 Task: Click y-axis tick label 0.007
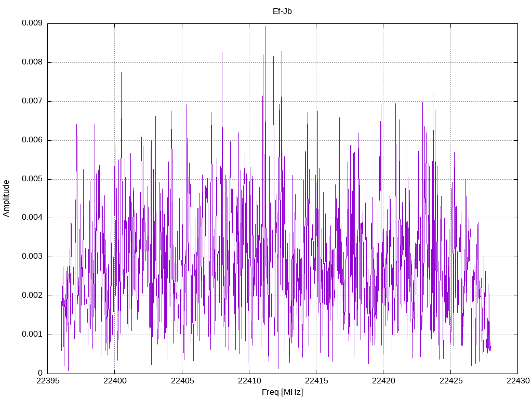[32, 101]
